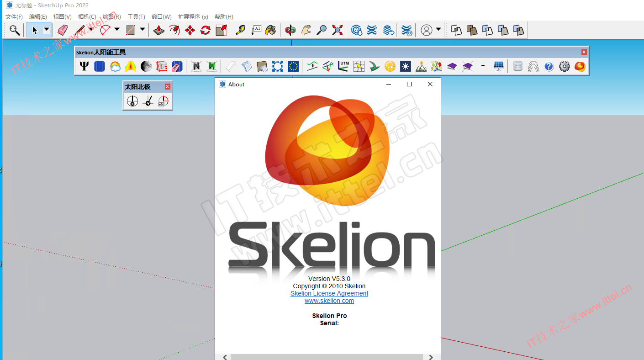The image size is (644, 360).
Task: Click the About dialog right scroll arrow
Action: (431, 357)
